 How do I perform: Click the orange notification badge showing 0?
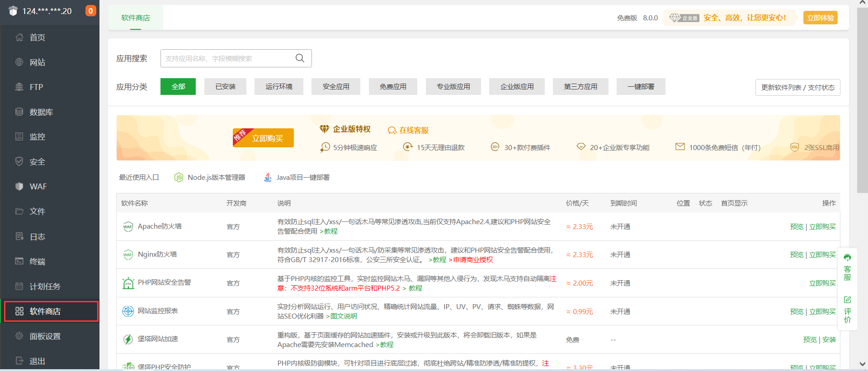click(x=90, y=11)
